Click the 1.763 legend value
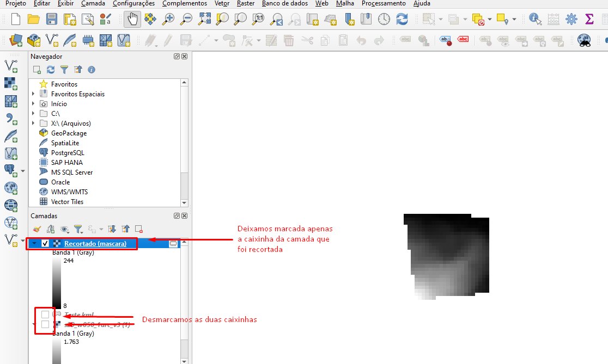Viewport: 608px width, 364px height. coord(71,342)
